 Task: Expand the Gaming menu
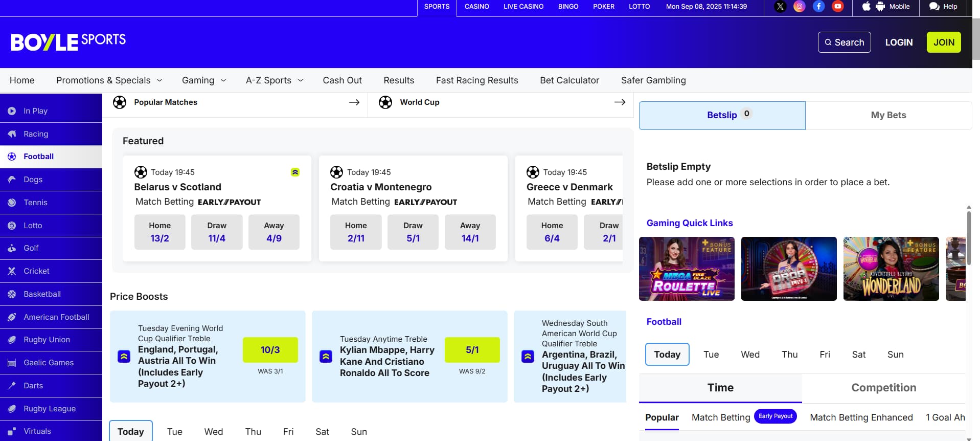point(204,80)
